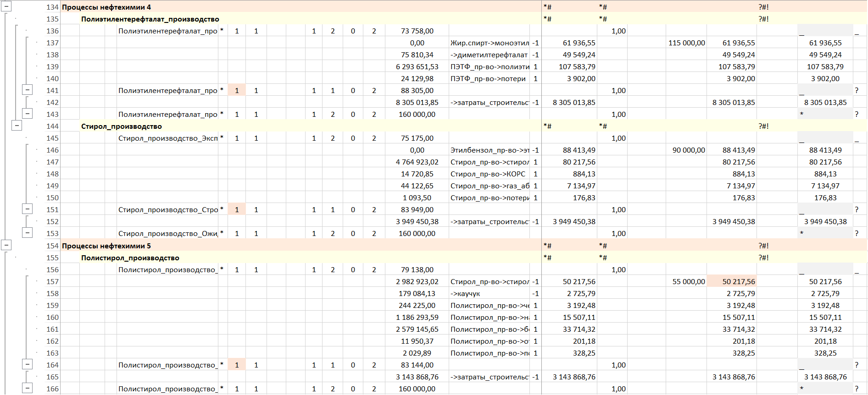The width and height of the screenshot is (868, 395).
Task: Collapse the outline group at row 151
Action: pos(28,209)
